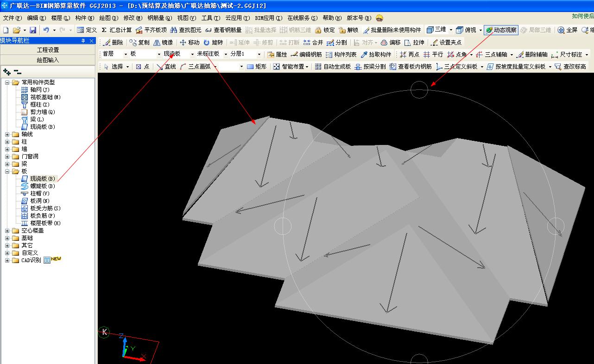
Task: Click 移动 move tool
Action: click(x=190, y=42)
